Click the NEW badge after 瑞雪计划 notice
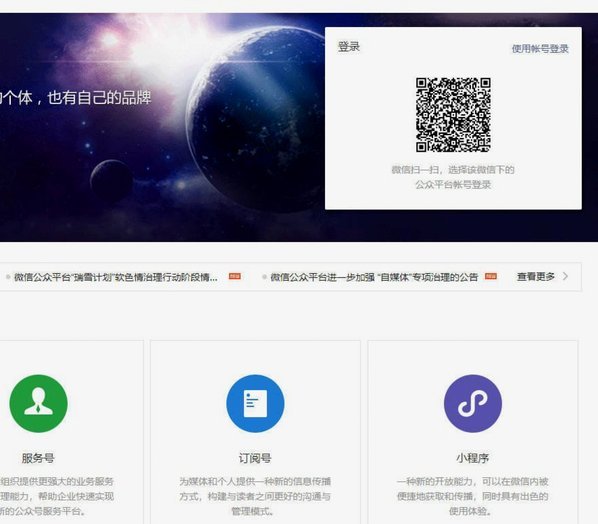Image resolution: width=598 pixels, height=524 pixels. click(x=235, y=276)
